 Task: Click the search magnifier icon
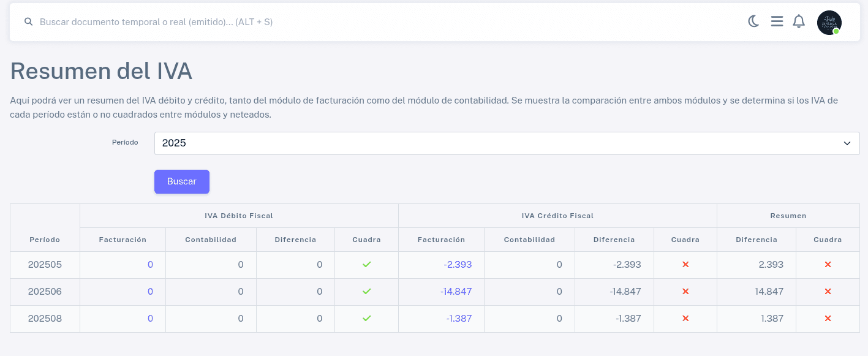(28, 21)
